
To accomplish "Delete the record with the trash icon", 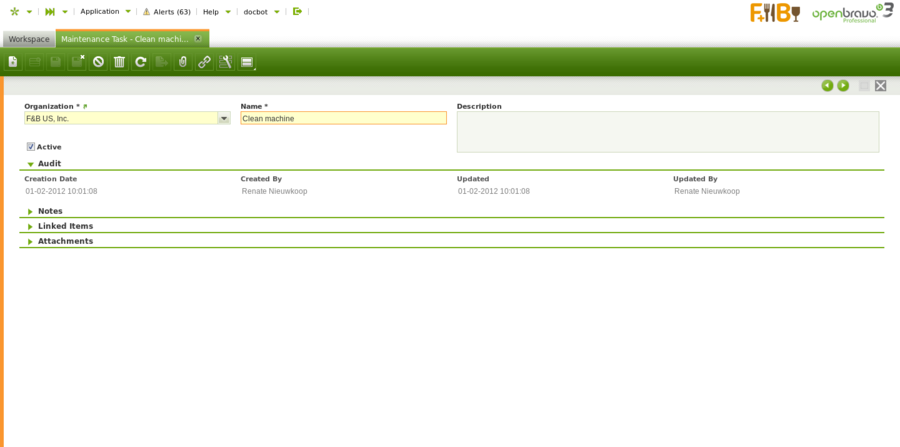I will coord(119,62).
